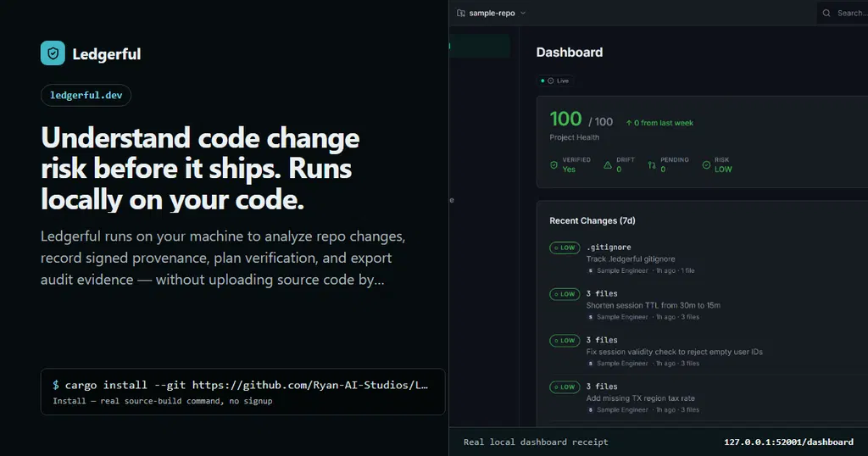
Task: Click the VERIFIED Yes value
Action: 569,170
